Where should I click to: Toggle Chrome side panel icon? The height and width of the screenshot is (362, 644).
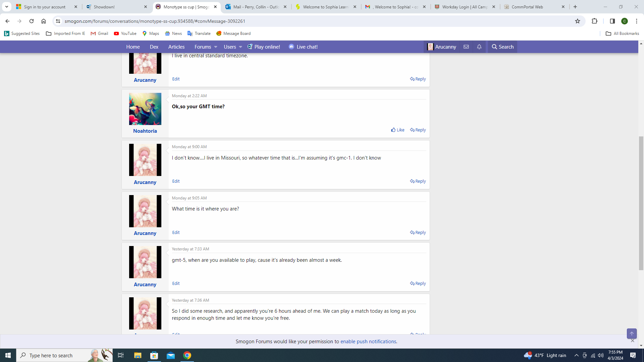pos(612,21)
